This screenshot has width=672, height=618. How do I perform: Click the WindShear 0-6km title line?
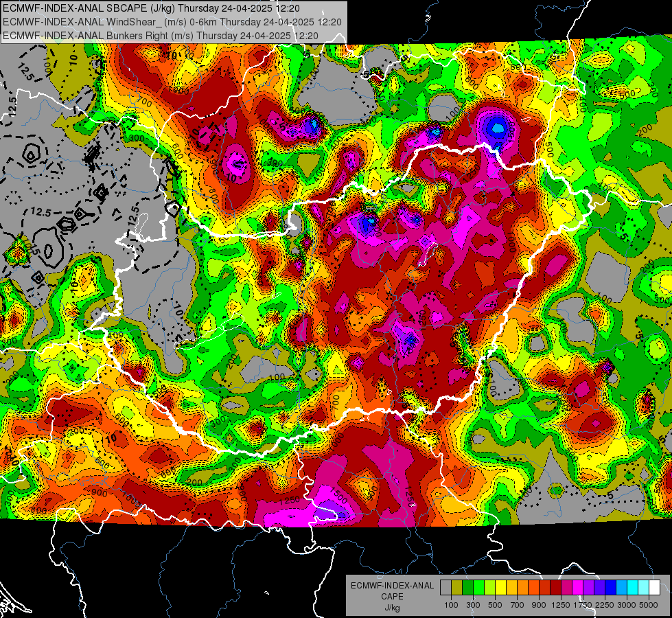[x=172, y=22]
